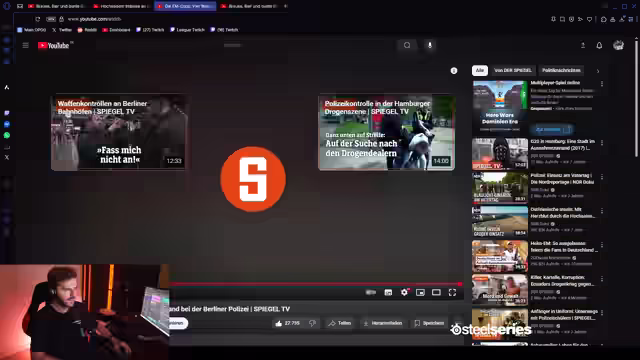Image resolution: width=640 pixels, height=360 pixels.
Task: Open the Hero Wars ad thumbnail
Action: 500,106
